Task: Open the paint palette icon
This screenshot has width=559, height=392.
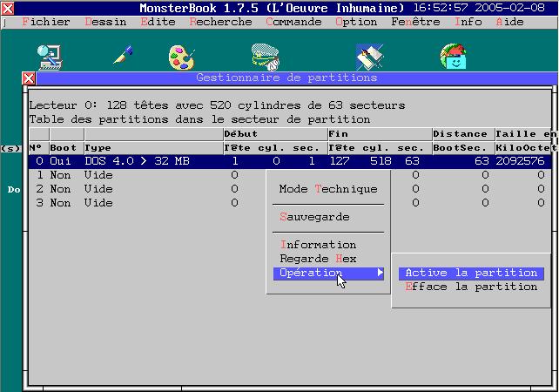Action: click(183, 57)
